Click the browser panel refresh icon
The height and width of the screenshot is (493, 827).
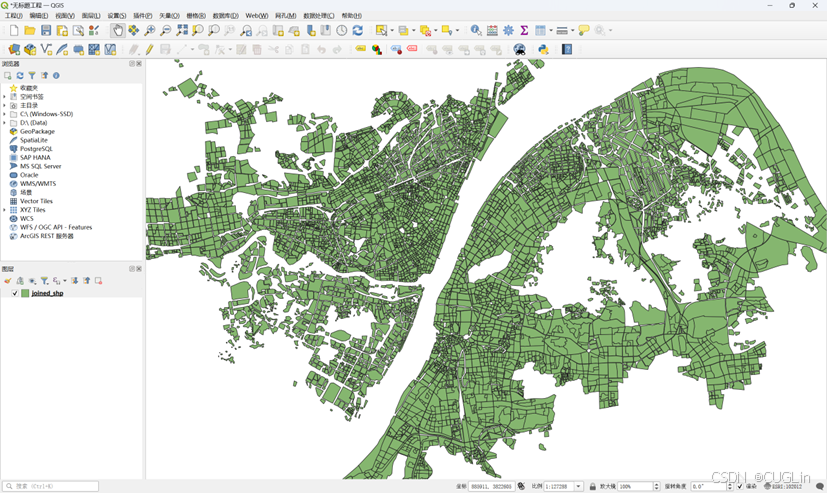coord(20,75)
